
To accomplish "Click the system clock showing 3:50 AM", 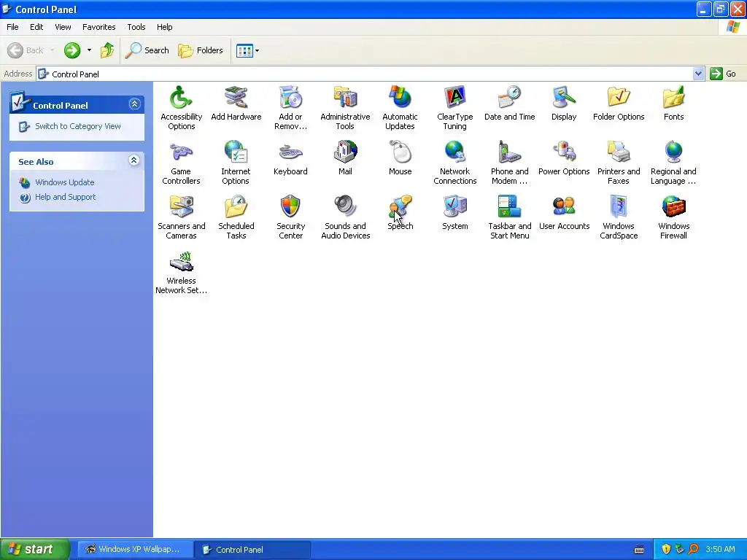I will tap(720, 550).
